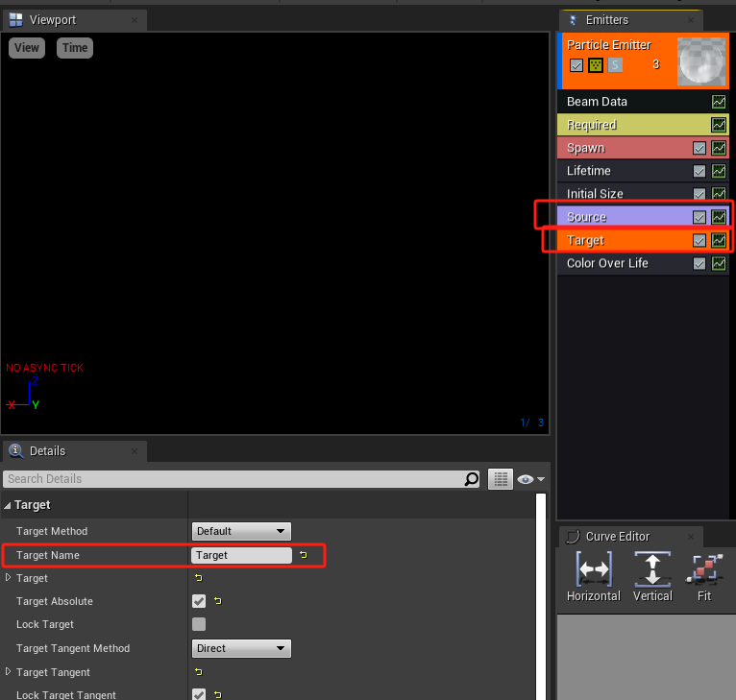This screenshot has width=736, height=700.
Task: Close the Viewport tab
Action: pyautogui.click(x=135, y=20)
